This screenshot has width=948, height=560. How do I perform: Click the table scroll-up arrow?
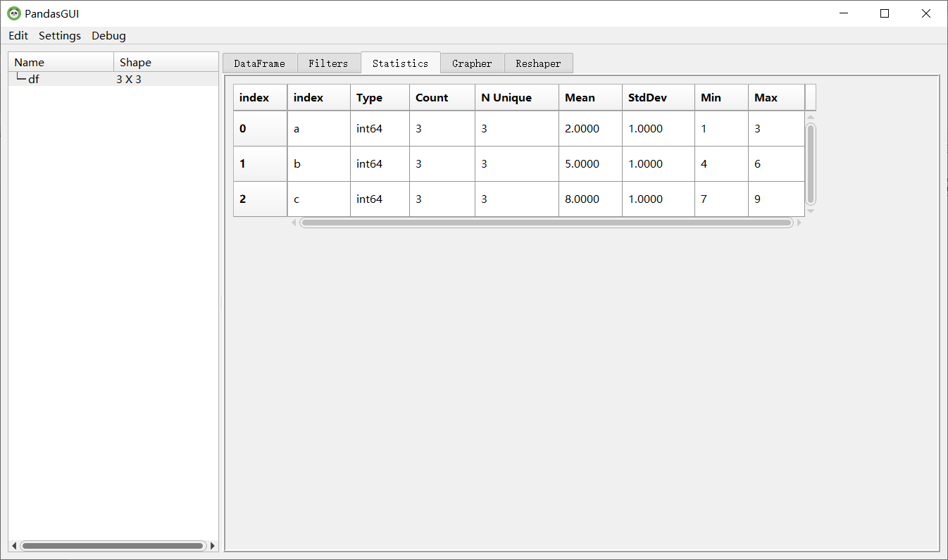coord(811,117)
